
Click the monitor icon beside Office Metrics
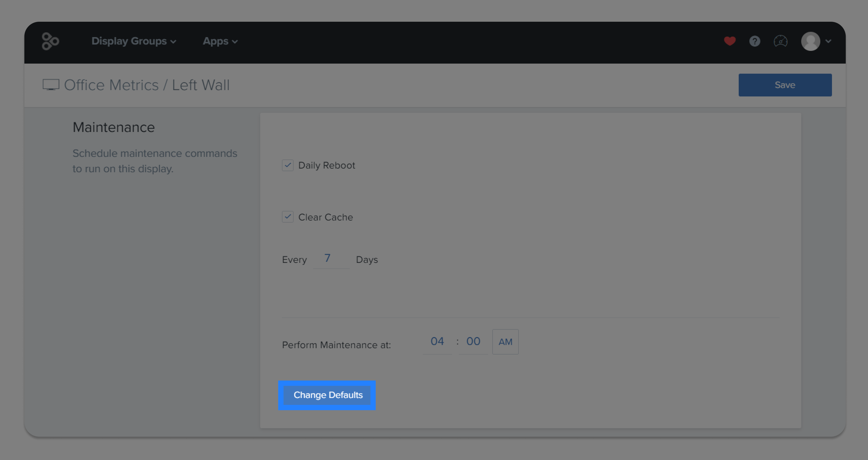[51, 85]
